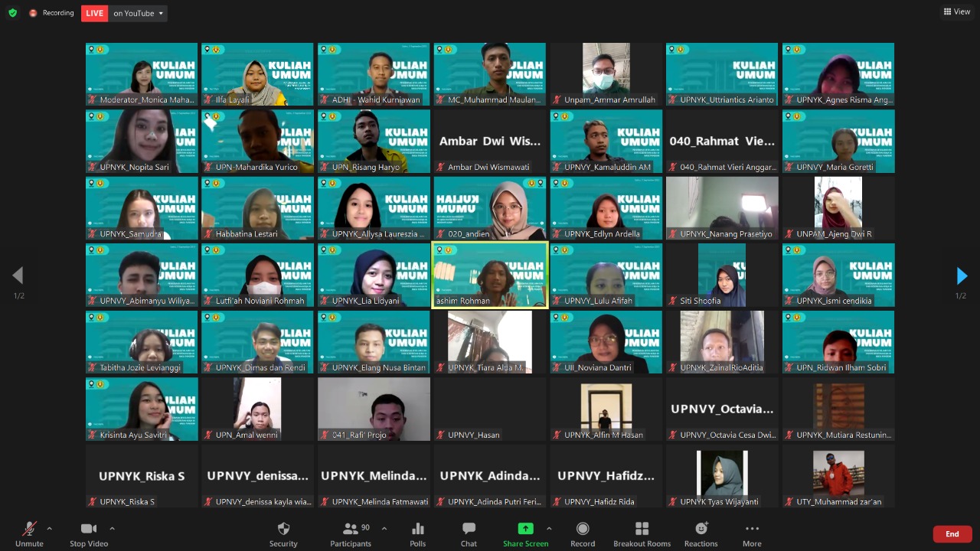Select UPNVY_Lulu Afifah video tile

pyautogui.click(x=606, y=275)
